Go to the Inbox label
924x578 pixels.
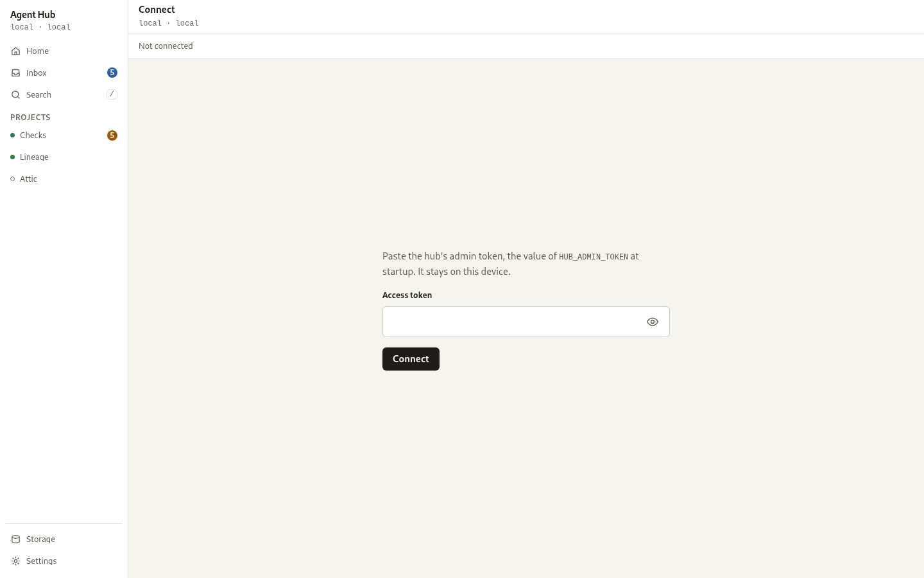click(37, 73)
